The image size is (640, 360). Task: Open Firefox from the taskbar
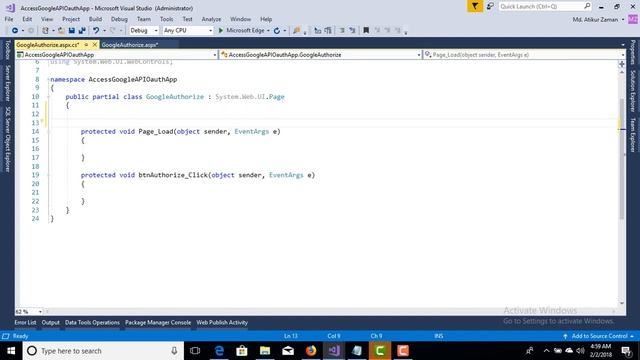tap(311, 351)
